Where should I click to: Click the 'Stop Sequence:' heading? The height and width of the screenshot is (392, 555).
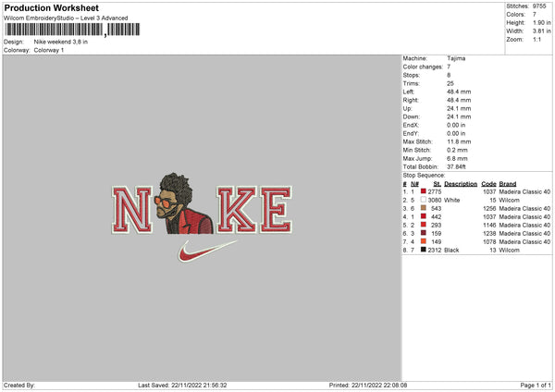point(424,175)
